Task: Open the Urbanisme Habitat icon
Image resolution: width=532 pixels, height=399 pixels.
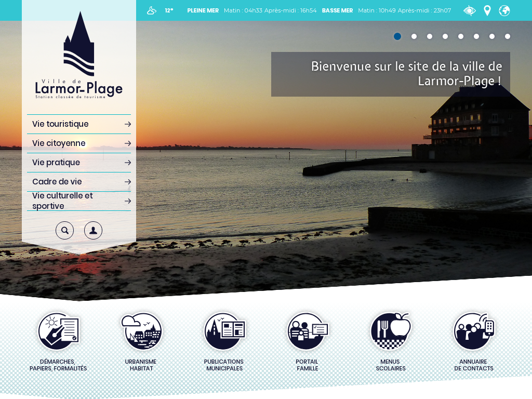Action: point(141,331)
